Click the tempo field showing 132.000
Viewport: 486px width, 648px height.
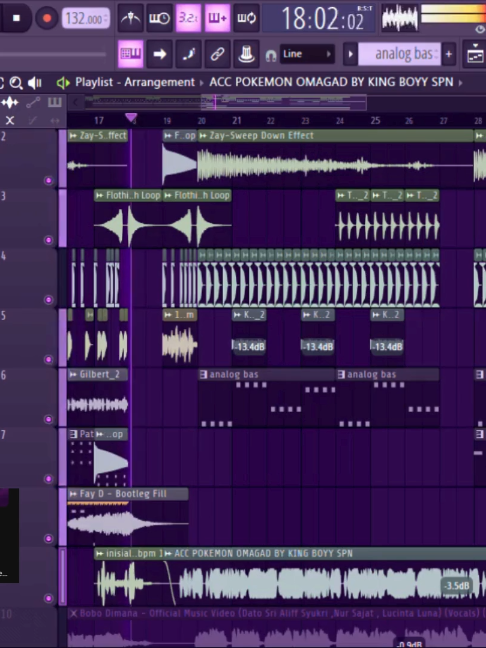click(x=86, y=19)
